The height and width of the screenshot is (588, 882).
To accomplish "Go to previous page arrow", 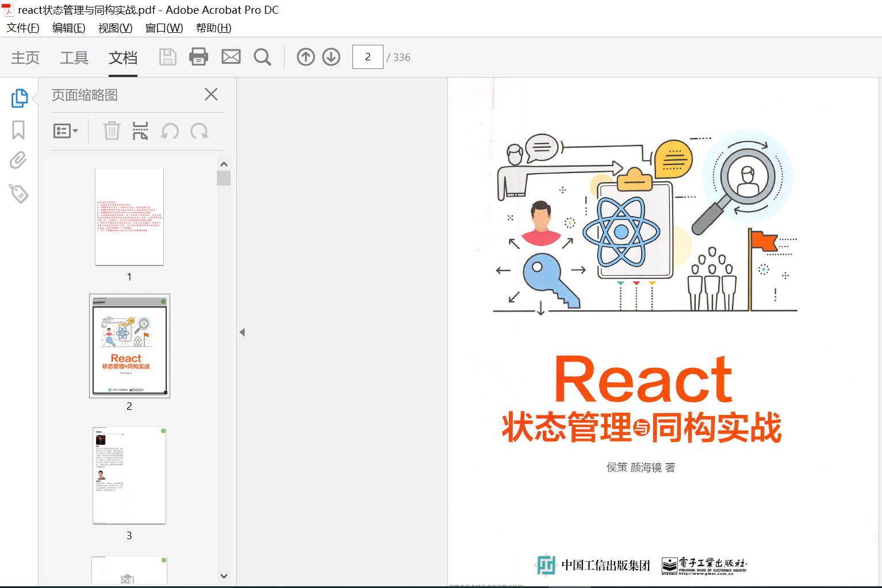I will point(306,57).
